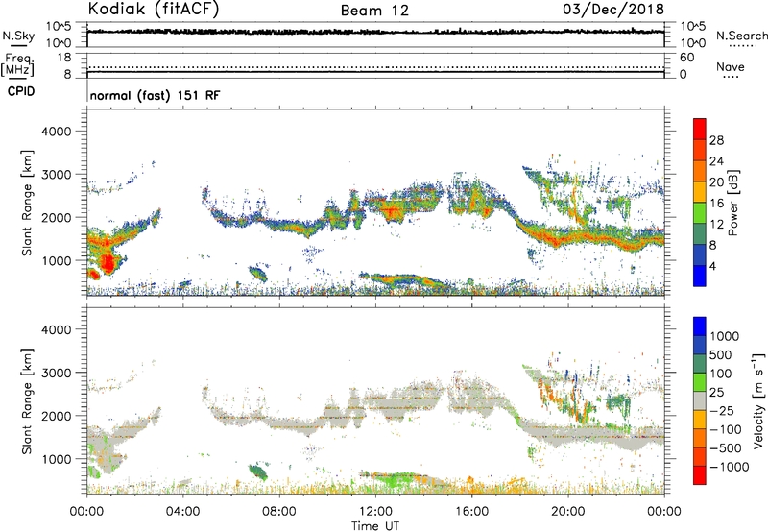Click the '10^5' left noise axis label
The image size is (768, 532).
pyautogui.click(x=59, y=27)
